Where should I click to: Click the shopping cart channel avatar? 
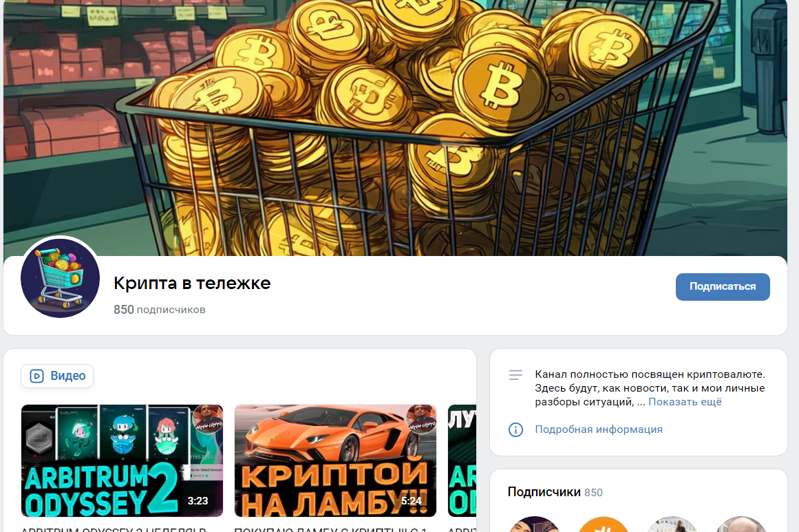pos(60,278)
